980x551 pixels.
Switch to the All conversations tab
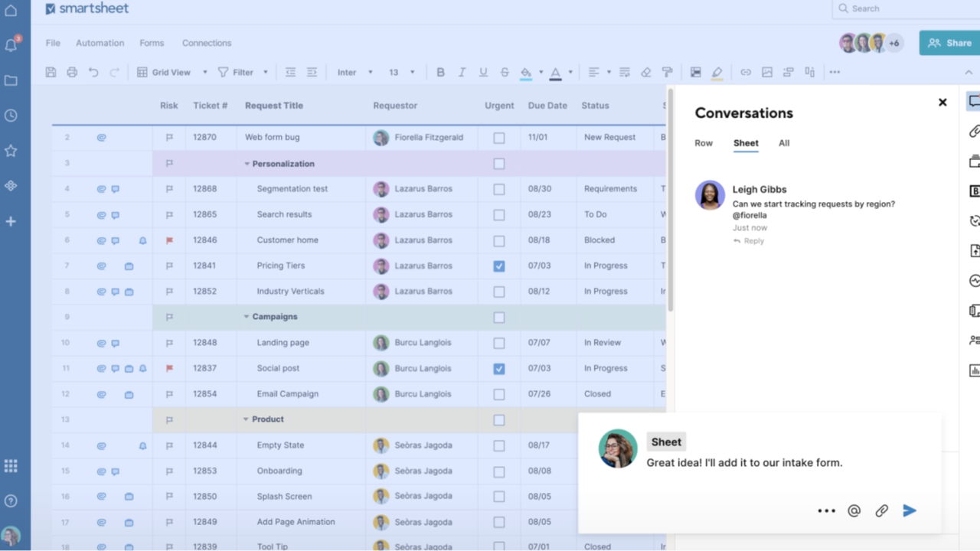click(x=783, y=143)
